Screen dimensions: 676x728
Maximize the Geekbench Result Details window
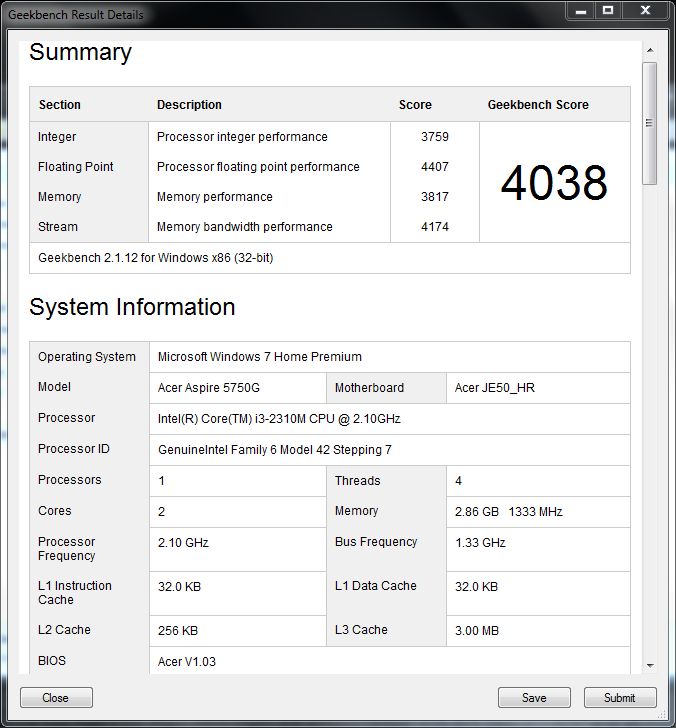pos(608,10)
